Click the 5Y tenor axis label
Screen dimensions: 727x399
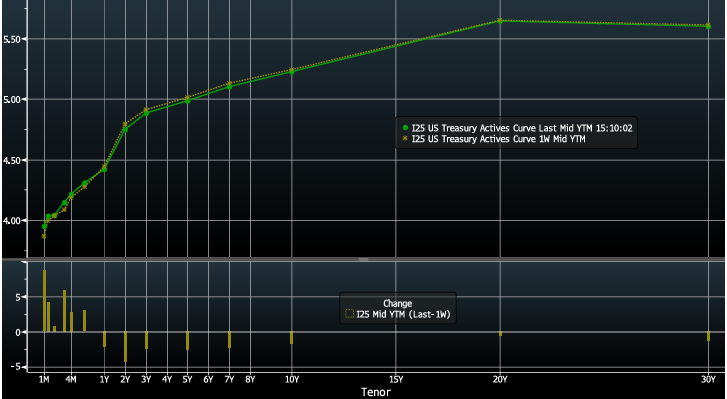187,380
